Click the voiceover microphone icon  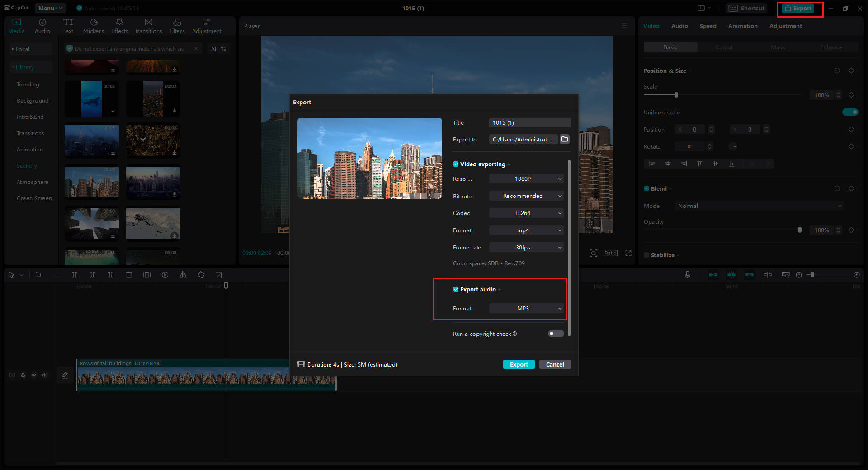tap(688, 274)
